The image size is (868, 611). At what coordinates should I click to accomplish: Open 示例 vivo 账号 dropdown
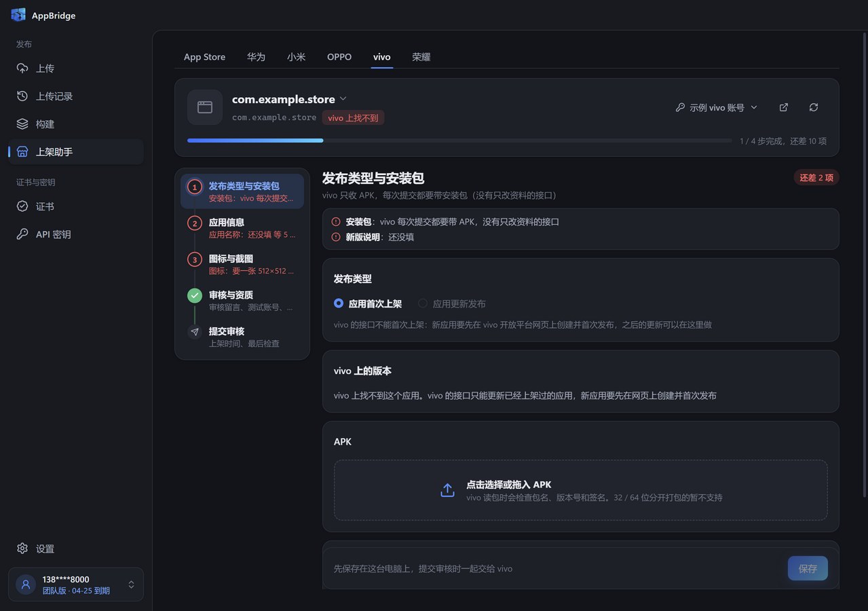click(717, 107)
